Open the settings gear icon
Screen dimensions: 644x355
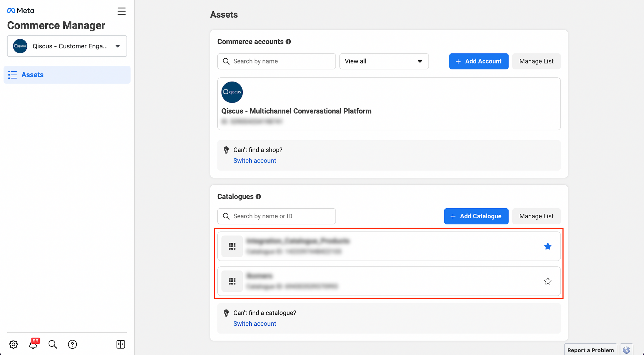(x=13, y=344)
